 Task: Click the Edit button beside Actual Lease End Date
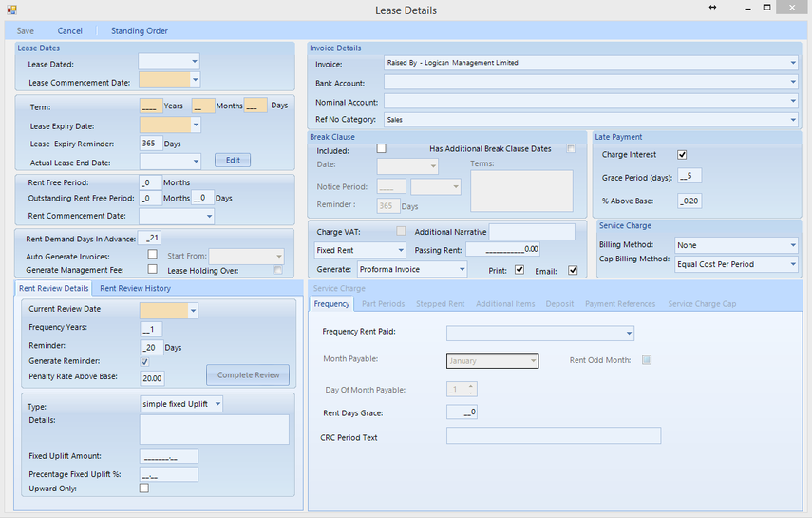click(233, 161)
